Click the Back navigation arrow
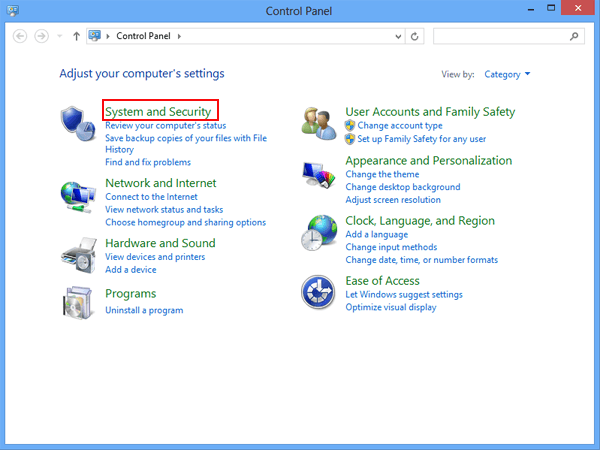Image resolution: width=600 pixels, height=450 pixels. click(x=20, y=36)
